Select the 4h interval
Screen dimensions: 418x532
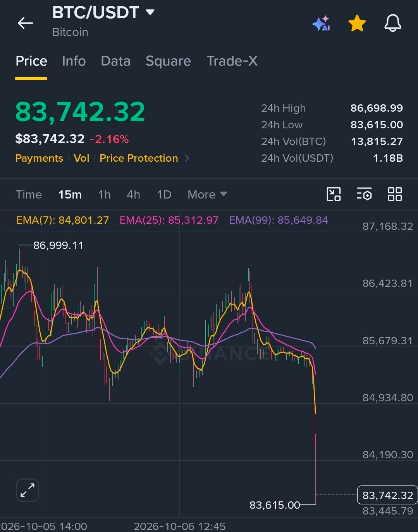[133, 194]
